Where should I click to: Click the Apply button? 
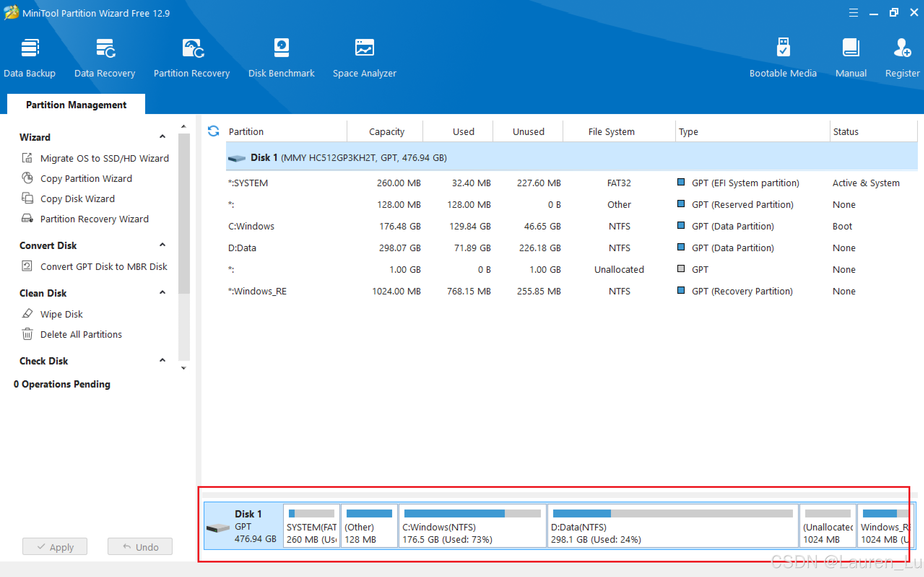[55, 546]
